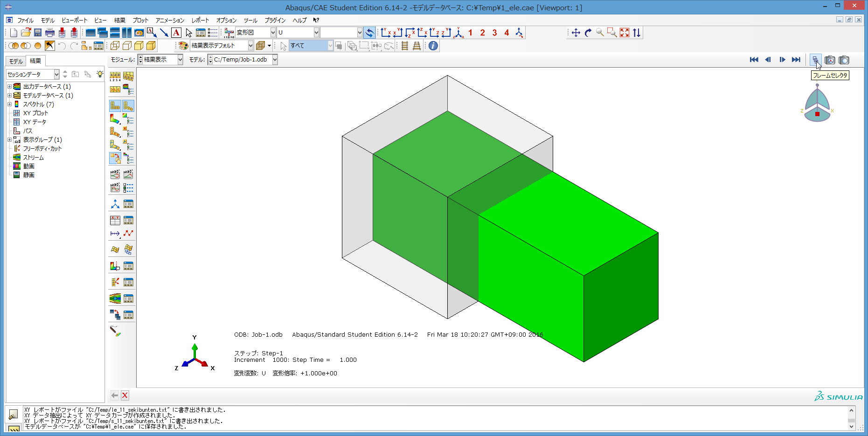868x436 pixels.
Task: Expand the 出力データベース (1) tree node
Action: pos(9,87)
